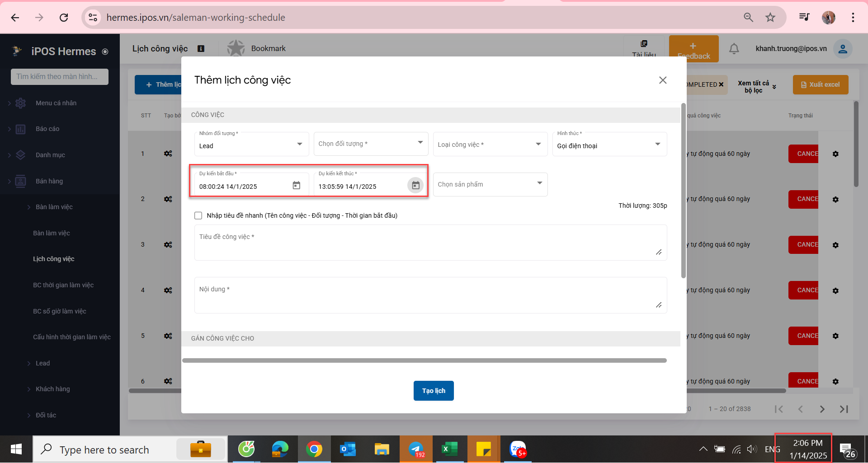Image resolution: width=868 pixels, height=463 pixels.
Task: Open row 6 action gears icon
Action: point(168,381)
